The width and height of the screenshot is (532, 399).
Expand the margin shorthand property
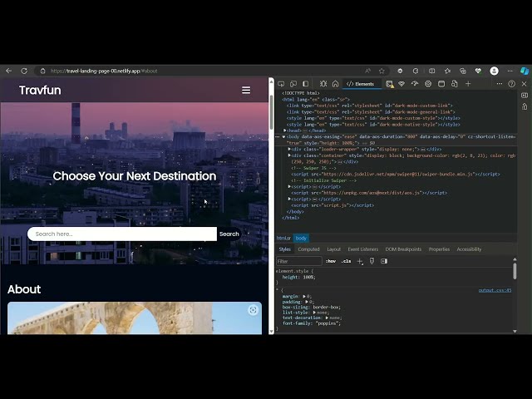coord(304,297)
